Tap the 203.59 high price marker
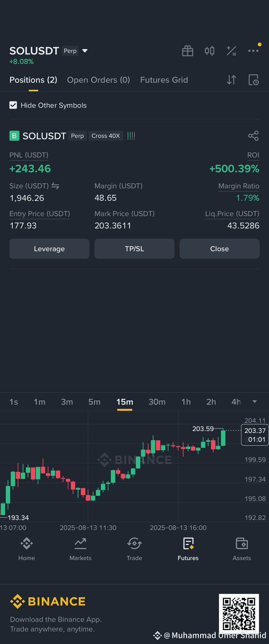The image size is (269, 644). [x=203, y=429]
